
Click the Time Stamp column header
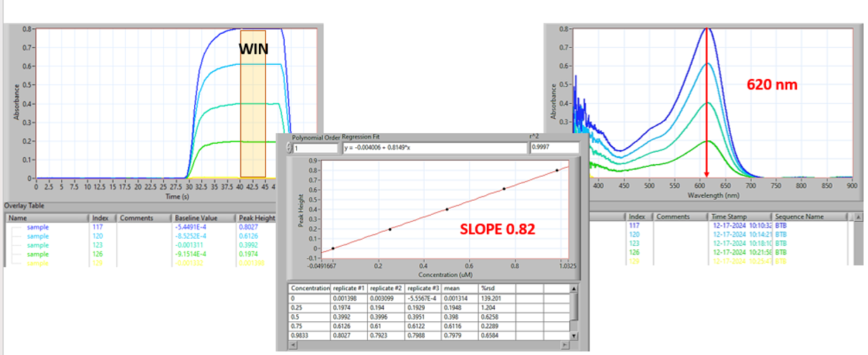(730, 217)
